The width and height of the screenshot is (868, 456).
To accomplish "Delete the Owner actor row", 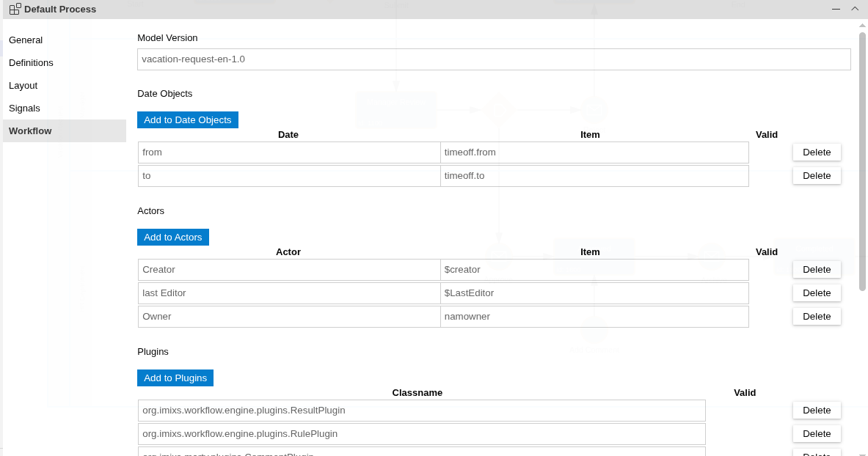I will pyautogui.click(x=816, y=316).
